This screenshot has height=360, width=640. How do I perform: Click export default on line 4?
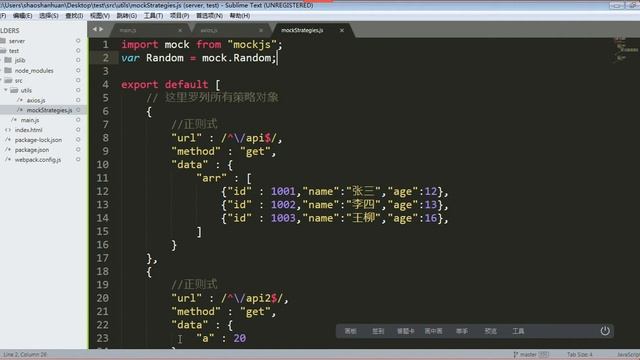coord(164,84)
